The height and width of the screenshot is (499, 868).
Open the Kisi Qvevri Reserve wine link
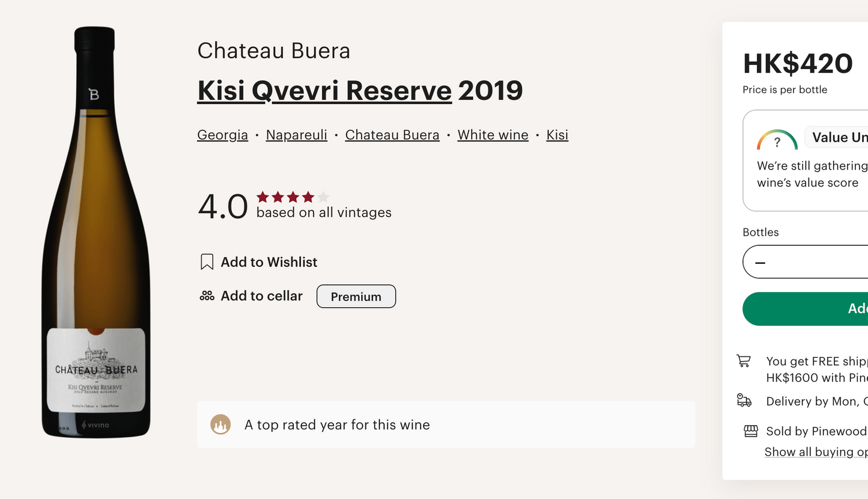[324, 91]
